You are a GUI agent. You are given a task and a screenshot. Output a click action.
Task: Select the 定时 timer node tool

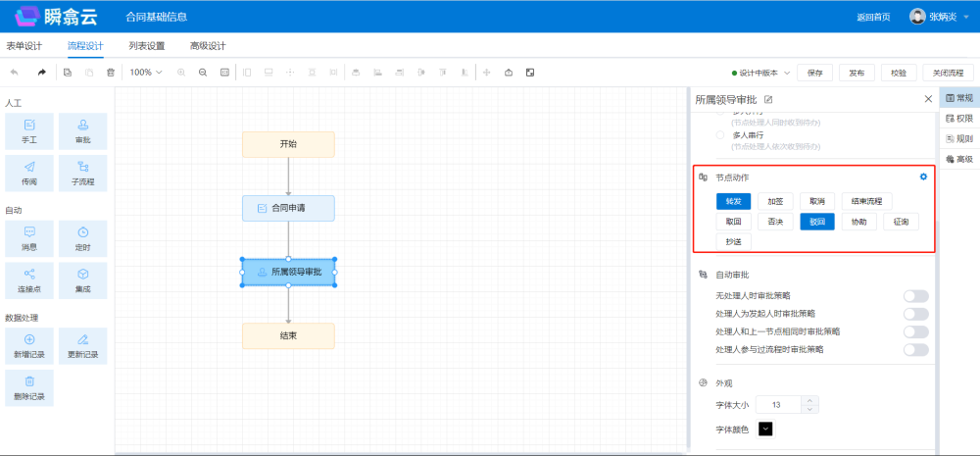tap(82, 237)
